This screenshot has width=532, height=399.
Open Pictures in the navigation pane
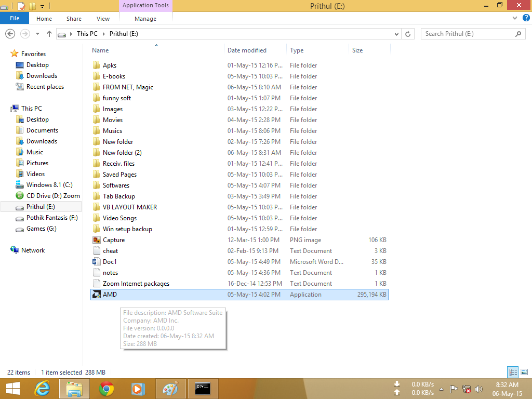37,163
